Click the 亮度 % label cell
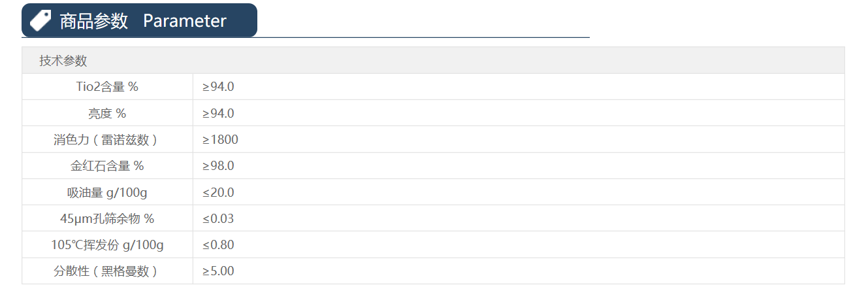 pyautogui.click(x=107, y=114)
